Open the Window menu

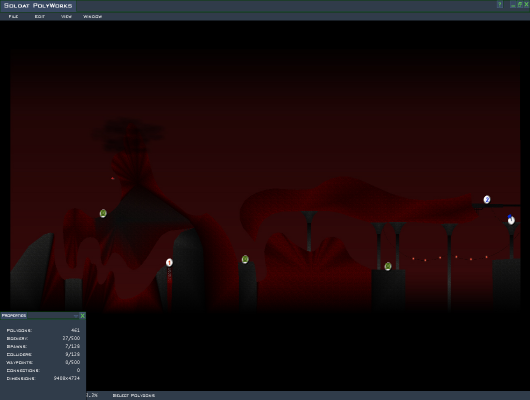[x=93, y=17]
